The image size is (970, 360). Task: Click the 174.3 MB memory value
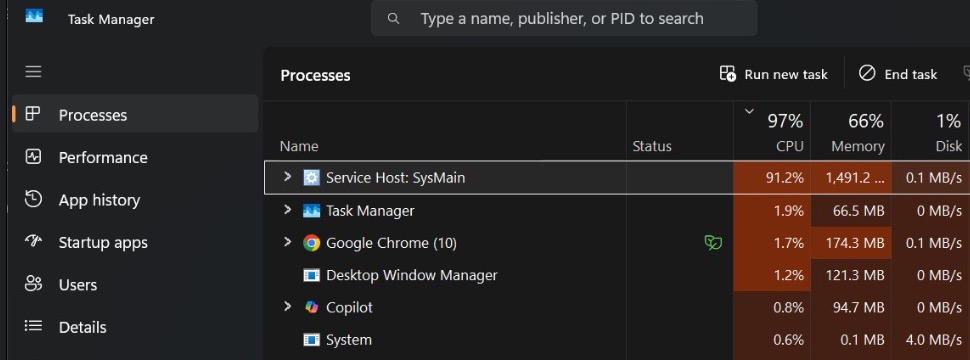coord(854,243)
